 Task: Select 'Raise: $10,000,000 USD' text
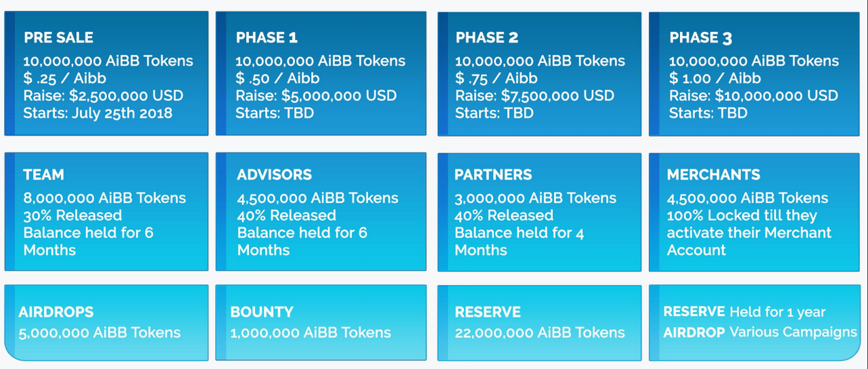(753, 96)
